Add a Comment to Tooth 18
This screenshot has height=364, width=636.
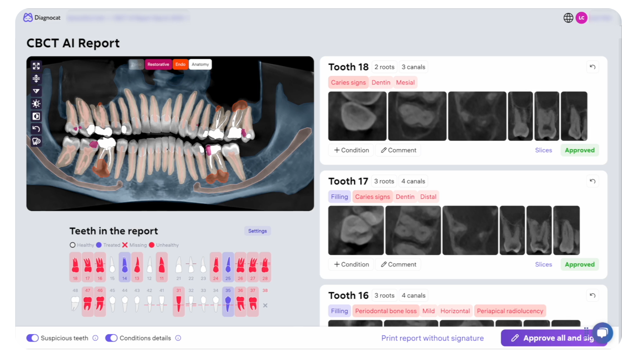click(x=398, y=150)
